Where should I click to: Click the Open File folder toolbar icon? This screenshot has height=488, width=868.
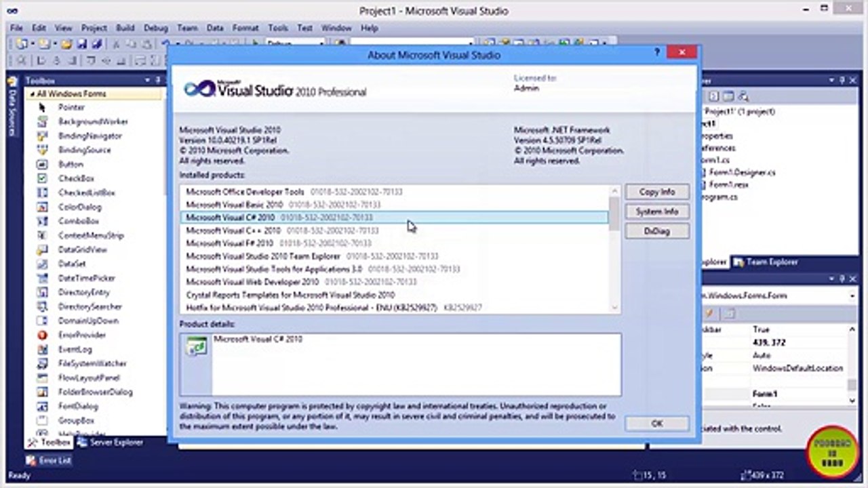pyautogui.click(x=66, y=44)
